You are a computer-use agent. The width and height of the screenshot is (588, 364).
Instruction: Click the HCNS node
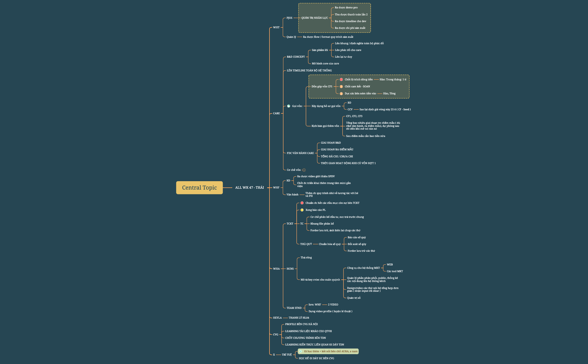[x=290, y=269]
